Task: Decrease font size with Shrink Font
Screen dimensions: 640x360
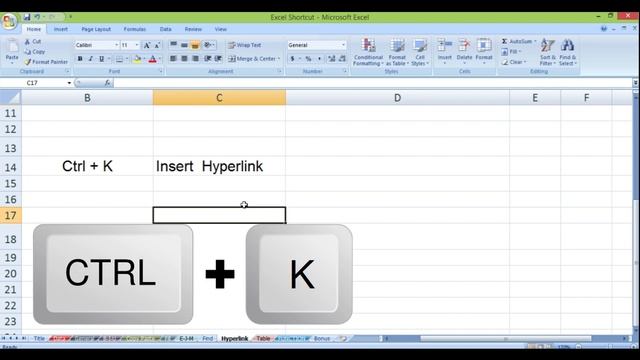Action: click(157, 45)
